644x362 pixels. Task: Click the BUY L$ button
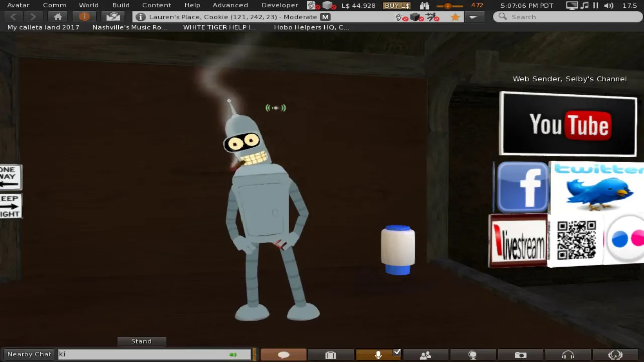(397, 5)
